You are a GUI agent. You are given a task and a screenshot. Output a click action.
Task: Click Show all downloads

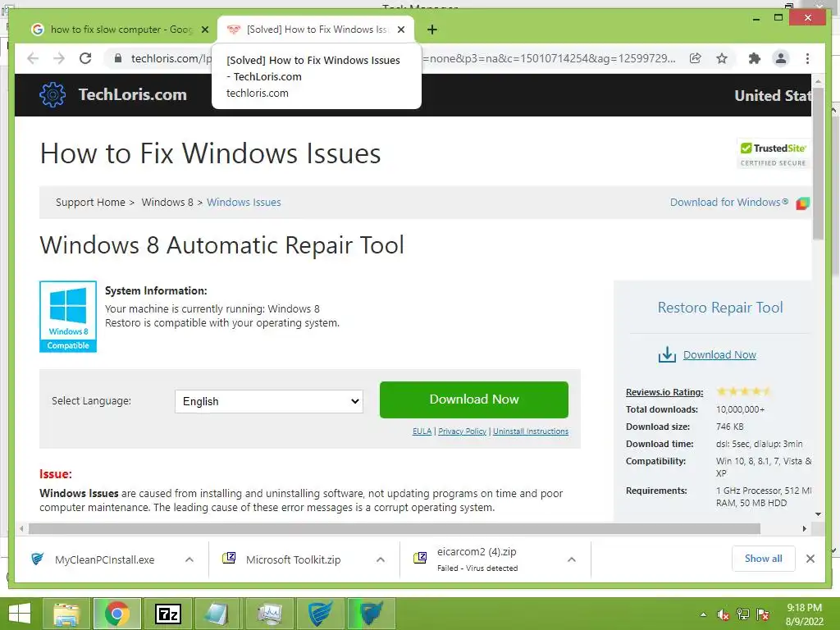click(764, 559)
